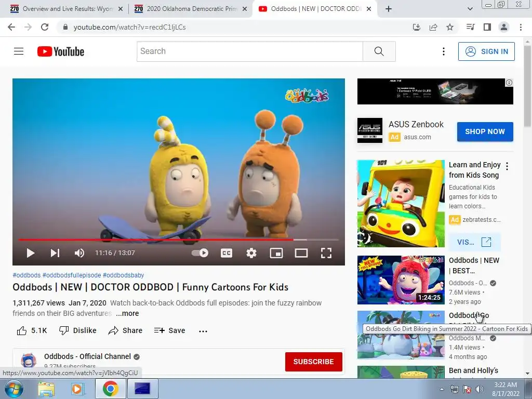Click SHOP NOW on ASUS ad

[485, 131]
